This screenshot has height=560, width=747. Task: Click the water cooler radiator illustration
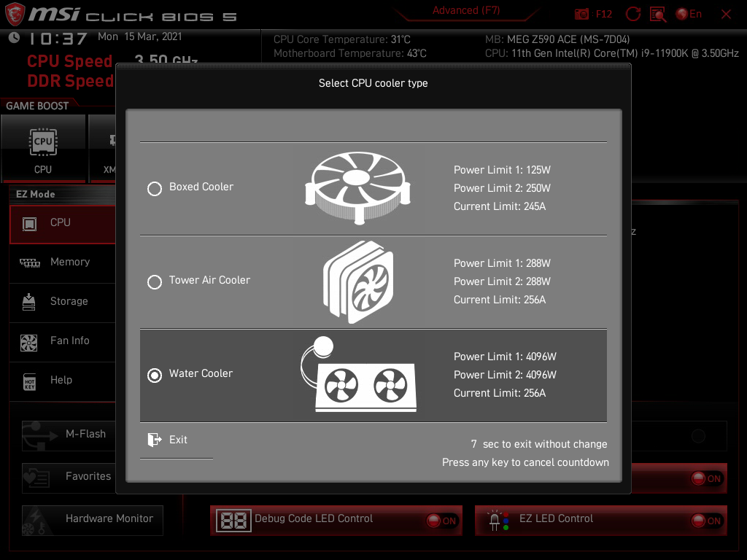[359, 374]
